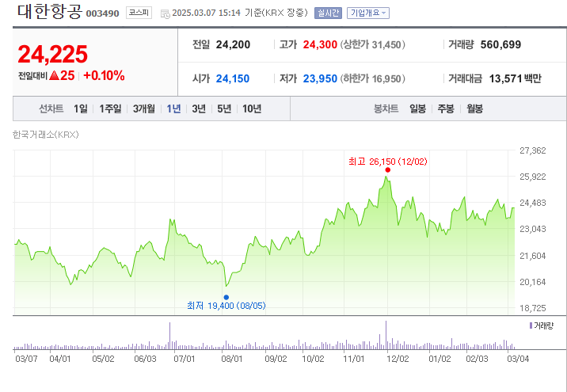Switch to the 월봉 candle chart
Screen dimensions: 567x392
[474, 108]
